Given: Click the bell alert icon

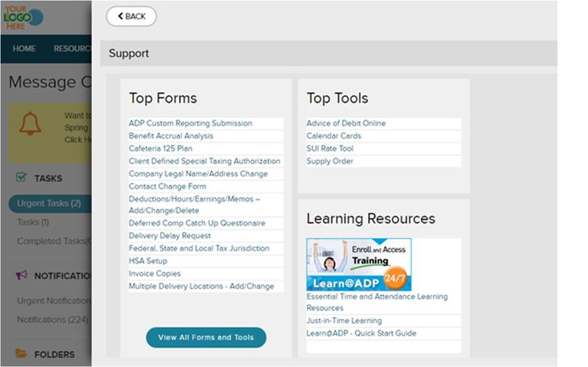Looking at the screenshot, I should [x=30, y=123].
